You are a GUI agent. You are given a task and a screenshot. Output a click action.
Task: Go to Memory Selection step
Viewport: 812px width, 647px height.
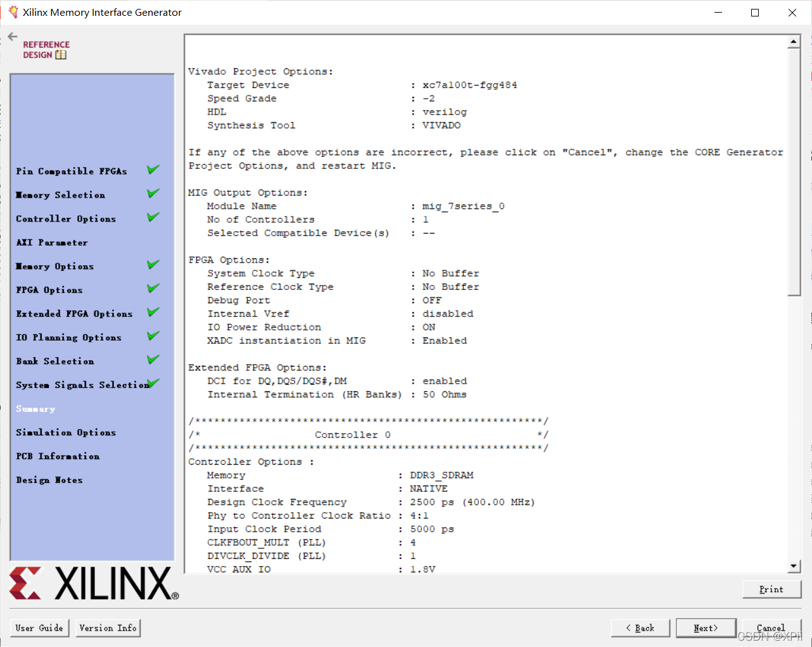point(61,195)
